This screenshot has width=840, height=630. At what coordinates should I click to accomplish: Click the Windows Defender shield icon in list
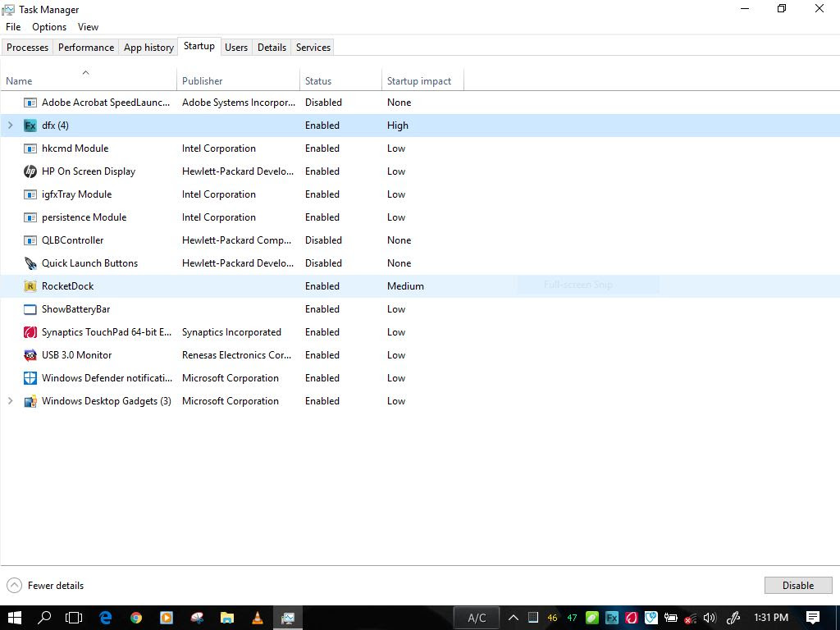(x=30, y=378)
